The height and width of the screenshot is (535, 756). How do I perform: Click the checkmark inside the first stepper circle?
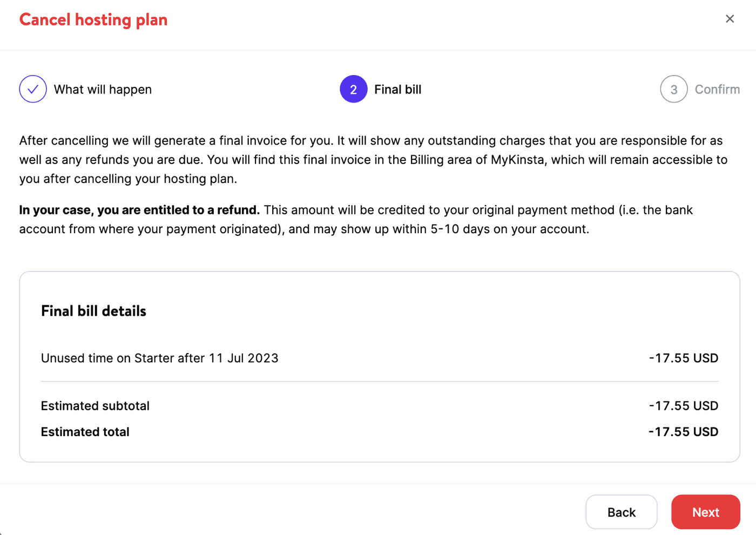click(32, 89)
